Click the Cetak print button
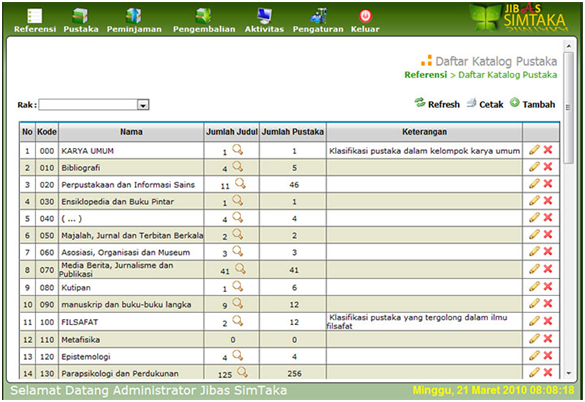Screen dimensions: 585x402 click(485, 104)
